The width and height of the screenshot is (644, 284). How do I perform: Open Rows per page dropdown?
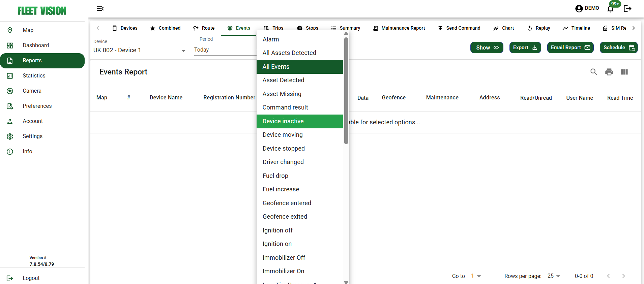554,276
